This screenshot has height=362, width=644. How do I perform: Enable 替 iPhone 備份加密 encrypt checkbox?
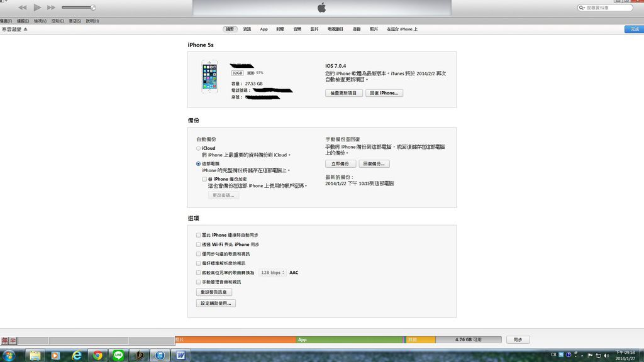point(204,179)
